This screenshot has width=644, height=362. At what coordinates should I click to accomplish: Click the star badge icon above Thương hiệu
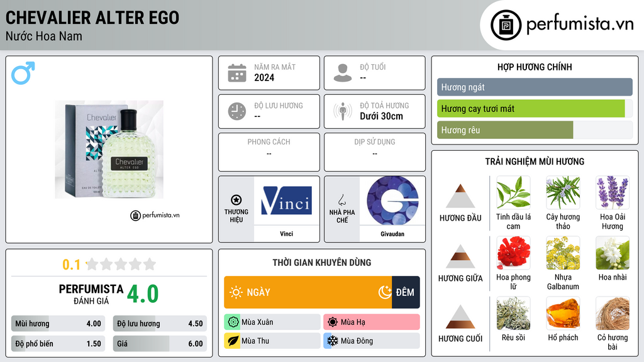click(x=236, y=200)
